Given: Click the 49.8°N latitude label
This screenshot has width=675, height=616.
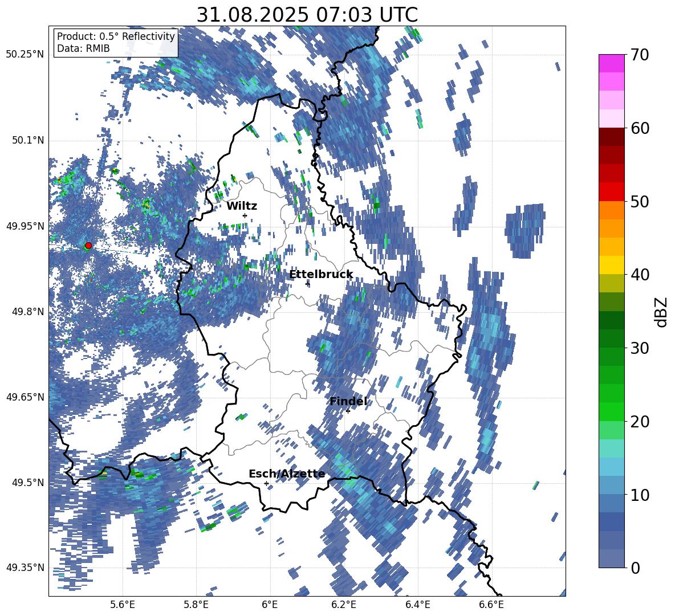Looking at the screenshot, I should [29, 312].
